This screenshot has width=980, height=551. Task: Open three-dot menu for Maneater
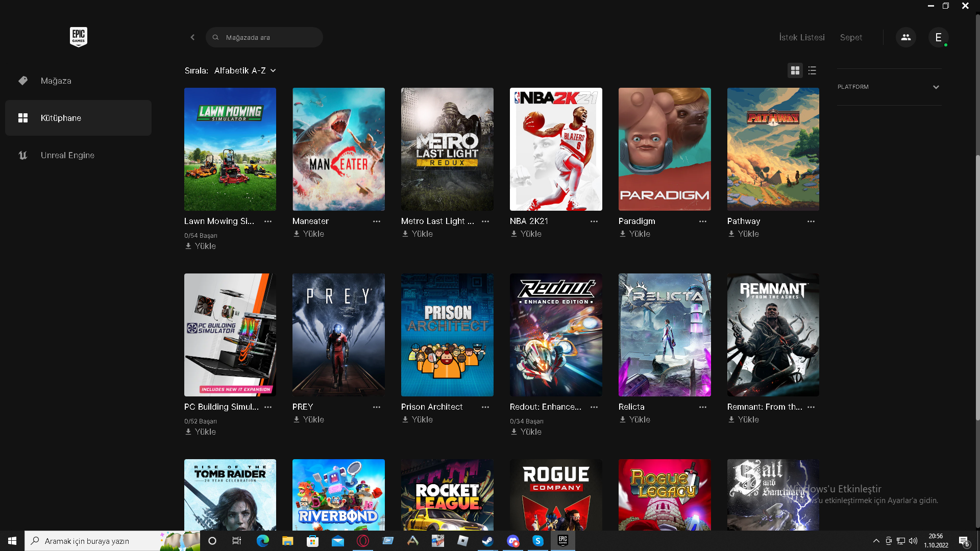coord(377,221)
